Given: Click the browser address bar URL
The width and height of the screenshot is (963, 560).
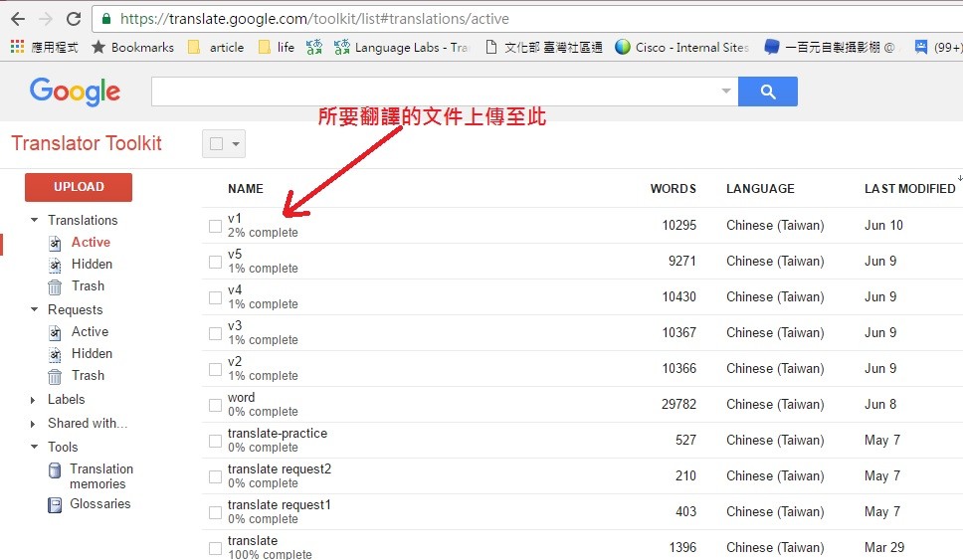Looking at the screenshot, I should click(x=314, y=19).
